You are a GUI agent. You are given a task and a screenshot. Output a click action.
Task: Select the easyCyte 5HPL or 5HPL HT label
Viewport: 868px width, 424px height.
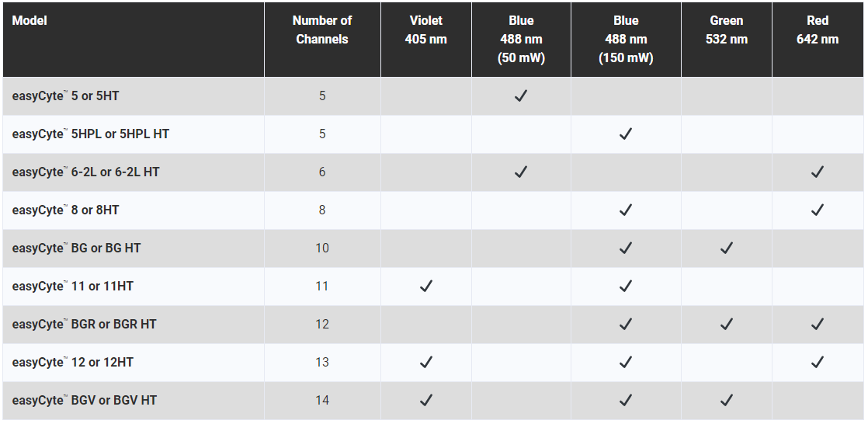point(91,134)
